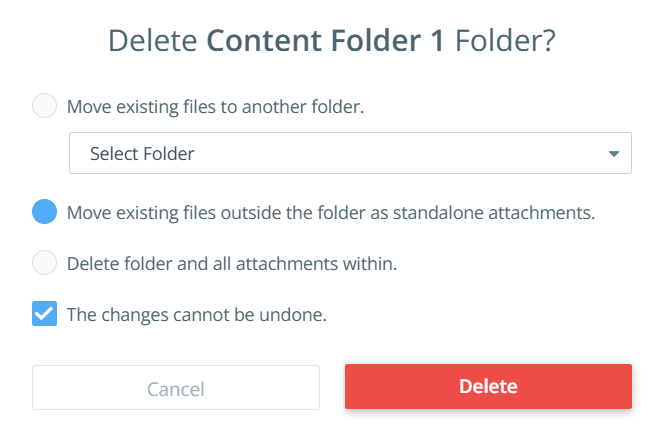Click the 'Select Folder' placeholder text
The height and width of the screenshot is (433, 660).
tap(142, 154)
